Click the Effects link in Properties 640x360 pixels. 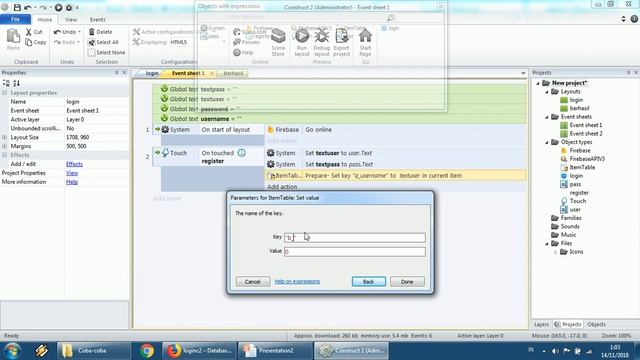(74, 164)
